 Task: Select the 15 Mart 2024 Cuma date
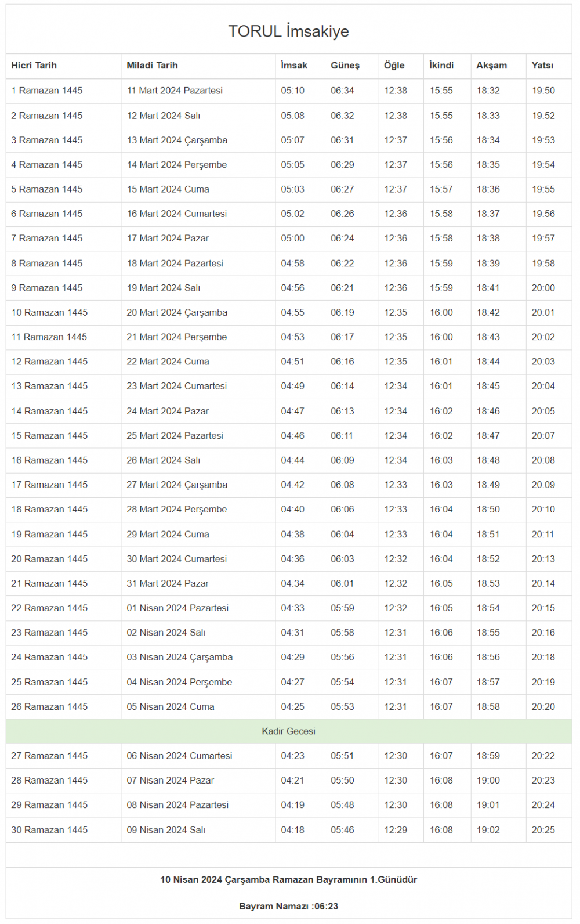point(168,189)
